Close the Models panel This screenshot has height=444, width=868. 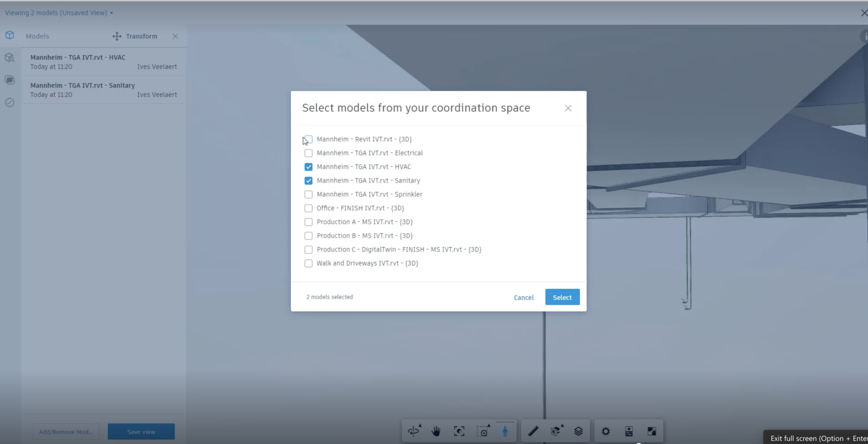175,36
